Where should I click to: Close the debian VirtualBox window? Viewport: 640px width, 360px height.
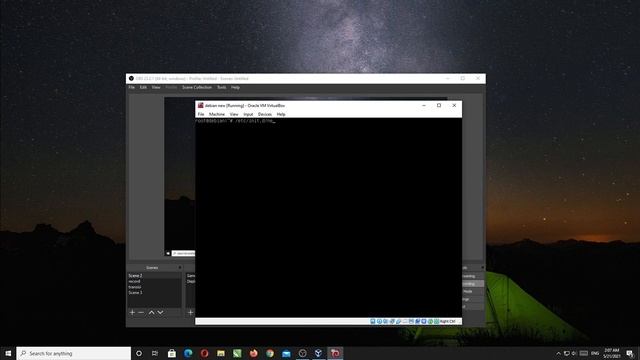coord(454,105)
